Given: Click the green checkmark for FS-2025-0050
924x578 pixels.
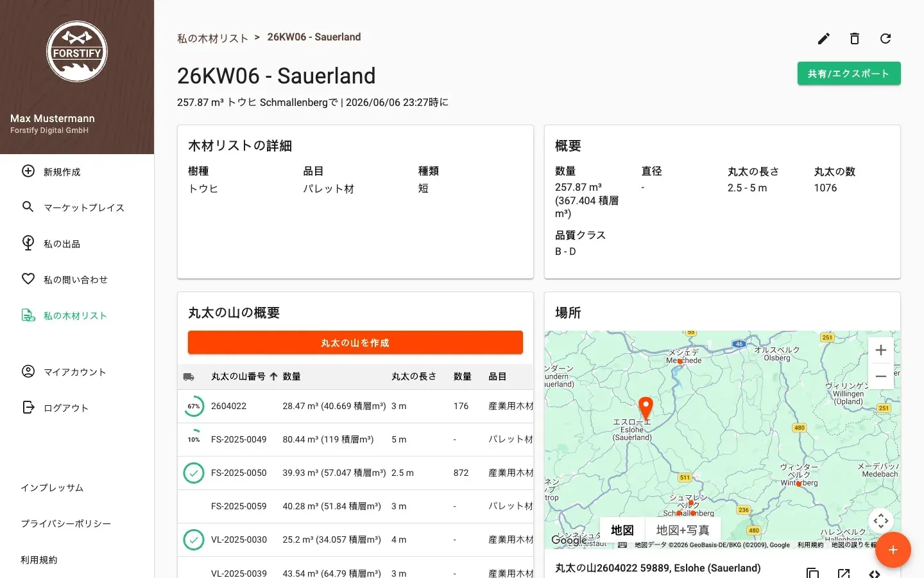Looking at the screenshot, I should 194,473.
